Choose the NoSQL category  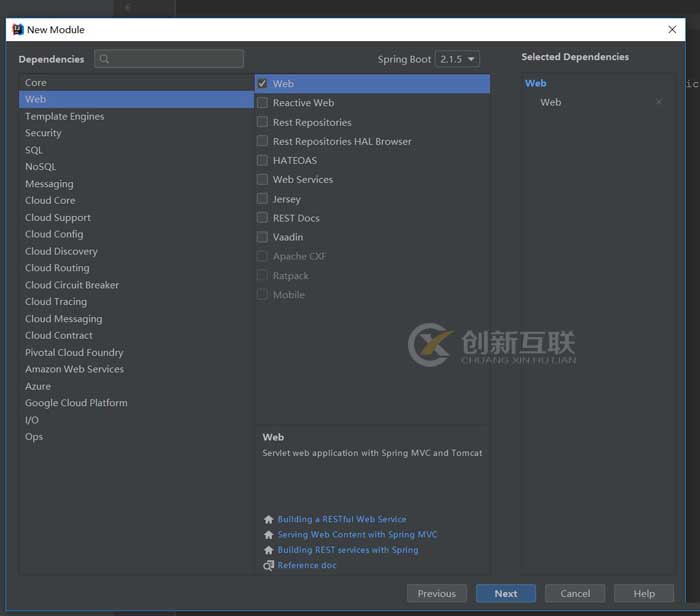tap(136, 166)
